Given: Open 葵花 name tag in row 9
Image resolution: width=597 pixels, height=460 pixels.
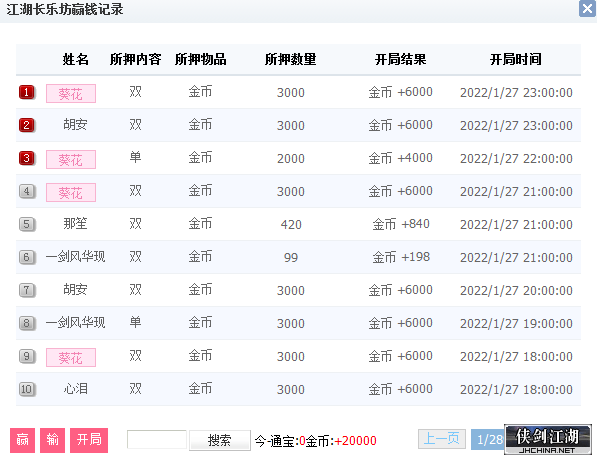Looking at the screenshot, I should (x=71, y=358).
